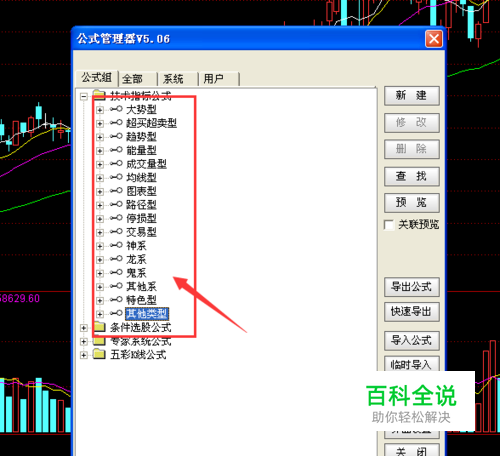
Task: Expand the 趋势型 category
Action: [x=99, y=137]
